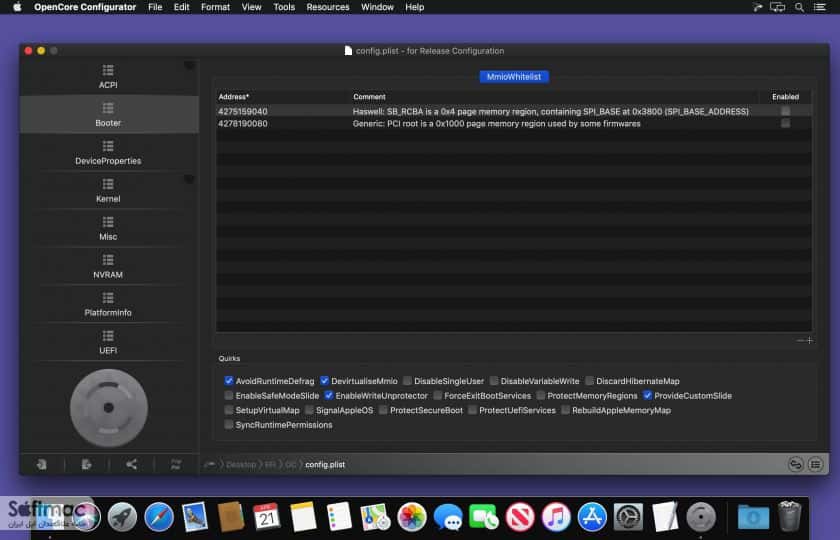Click the round OpenCore logo disc in sidebar
840x540 pixels.
click(109, 408)
